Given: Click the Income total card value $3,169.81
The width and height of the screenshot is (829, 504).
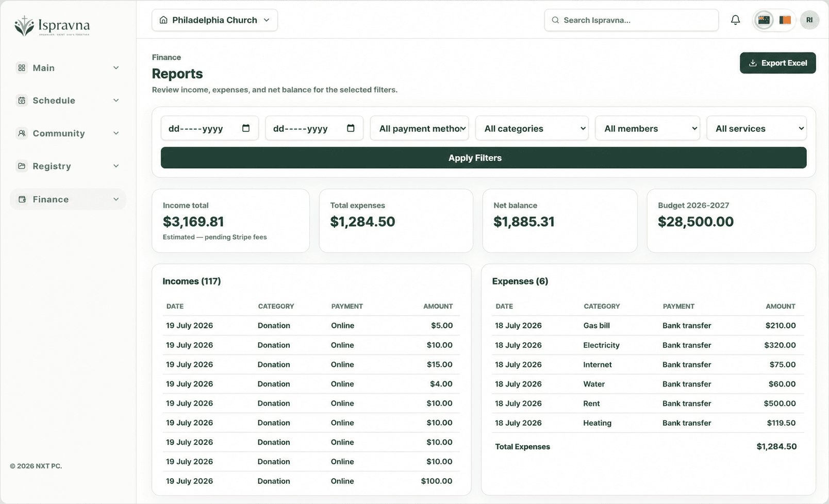Looking at the screenshot, I should 193,222.
